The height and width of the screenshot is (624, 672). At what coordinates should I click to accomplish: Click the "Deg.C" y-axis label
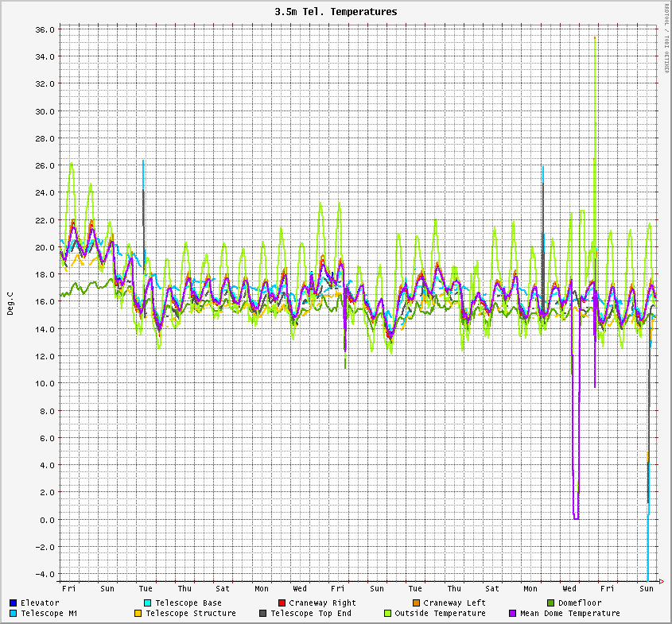pos(10,303)
